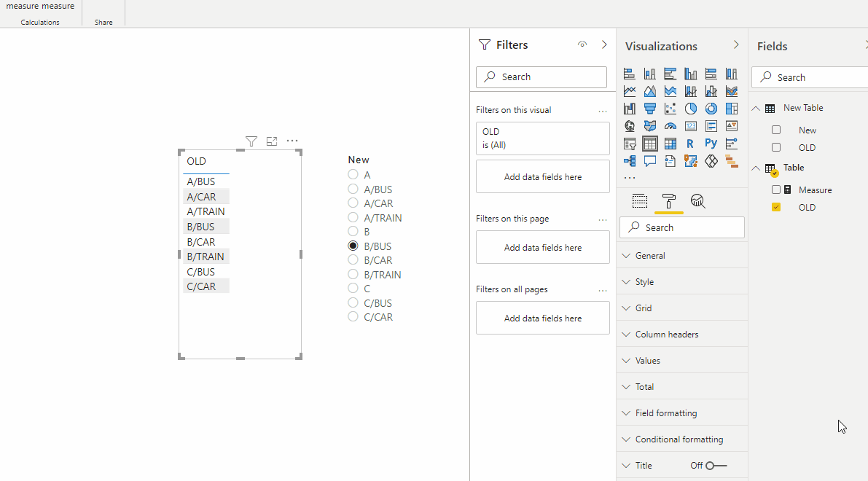
Task: Select the B/CAR radio option
Action: [x=353, y=259]
